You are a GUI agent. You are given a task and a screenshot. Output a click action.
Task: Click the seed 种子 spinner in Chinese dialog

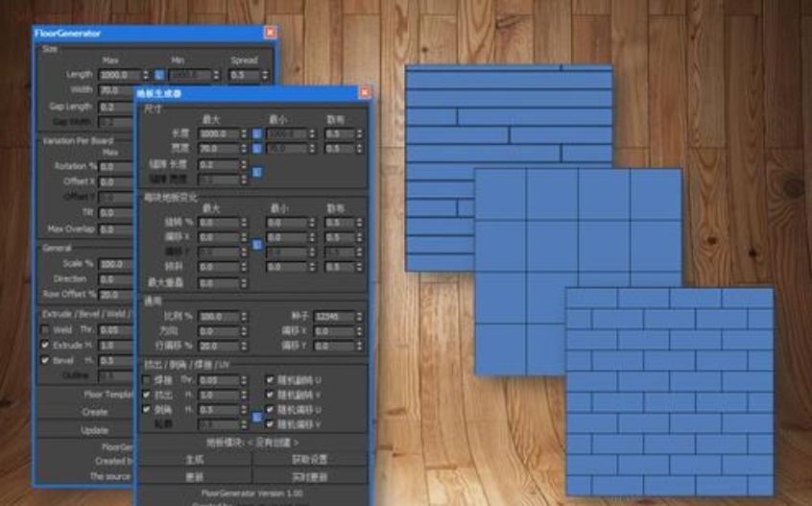point(359,316)
